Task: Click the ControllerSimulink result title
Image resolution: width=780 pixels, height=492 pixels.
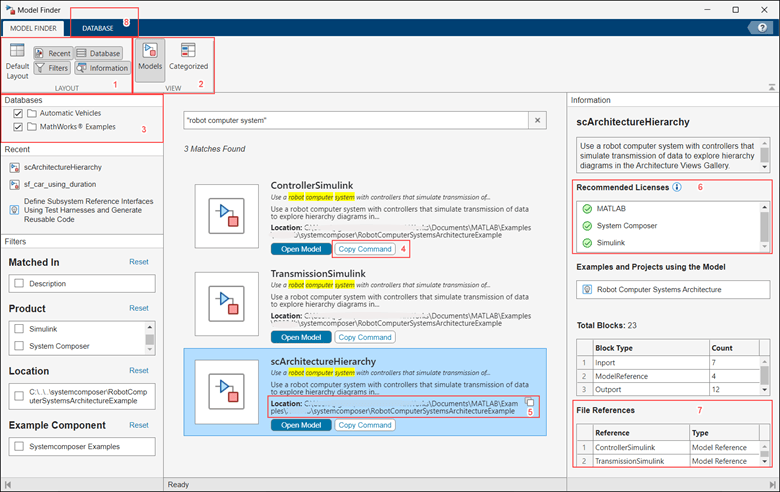Action: point(312,186)
